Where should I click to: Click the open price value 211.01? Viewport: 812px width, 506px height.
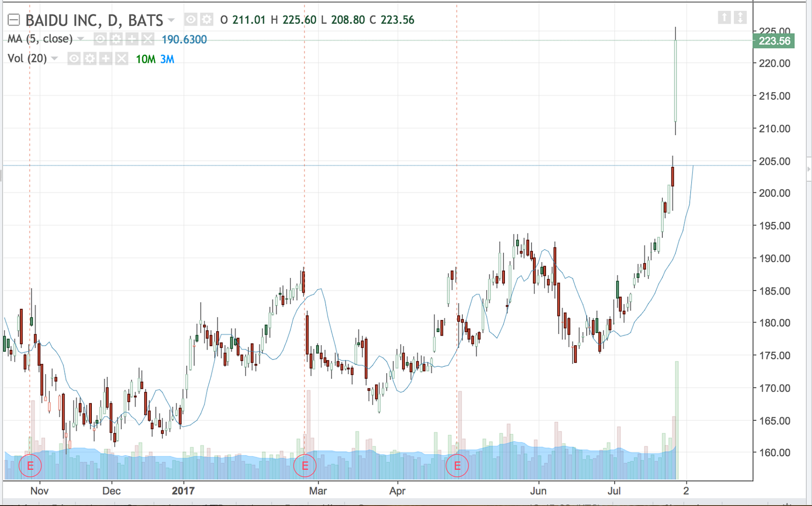click(x=249, y=20)
